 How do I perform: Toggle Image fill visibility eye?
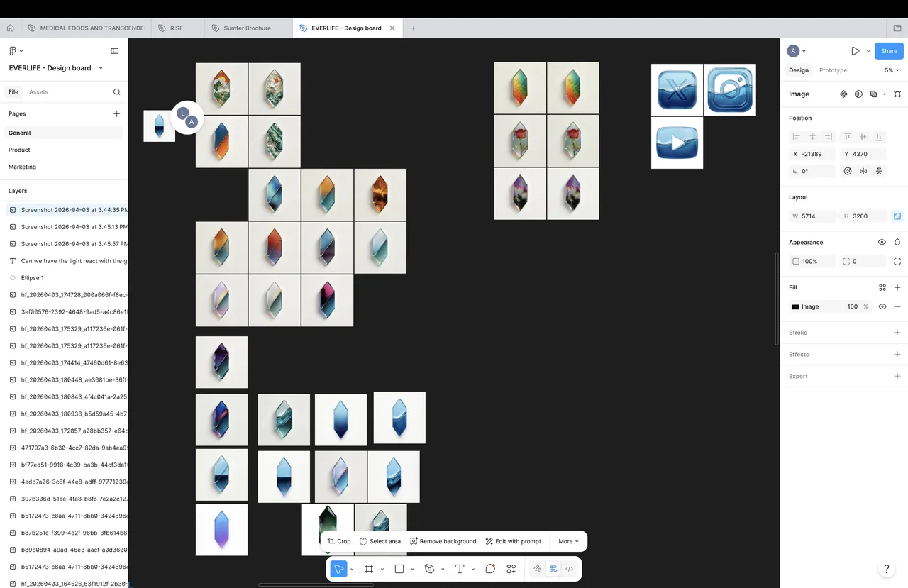[882, 306]
